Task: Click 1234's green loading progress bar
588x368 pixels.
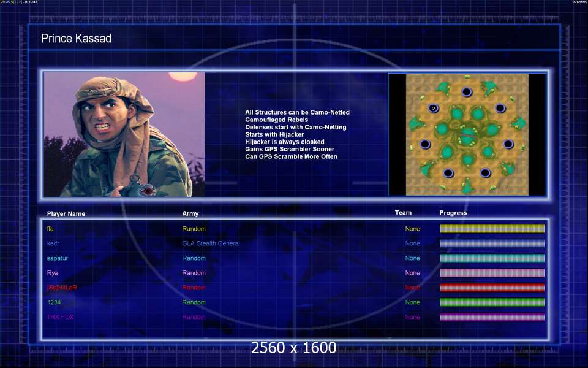Action: [492, 302]
